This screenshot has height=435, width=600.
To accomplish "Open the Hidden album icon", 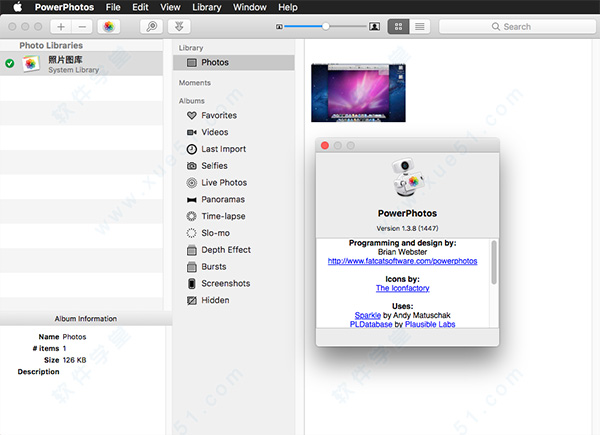I will (192, 300).
